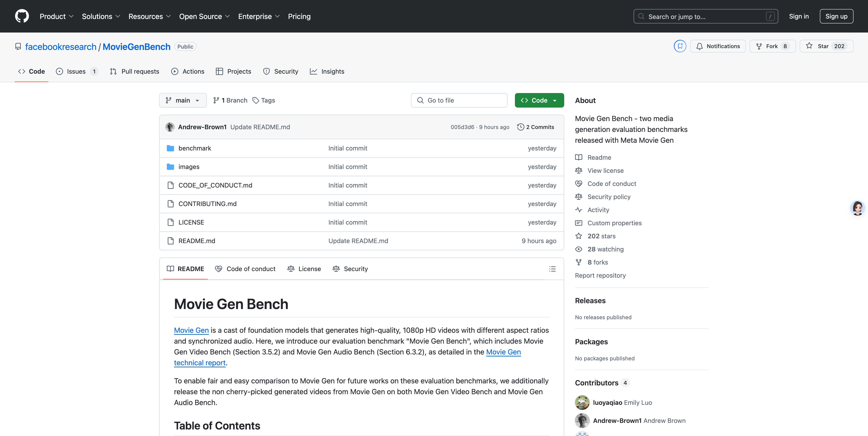
Task: Click the Sign up button
Action: [x=836, y=16]
